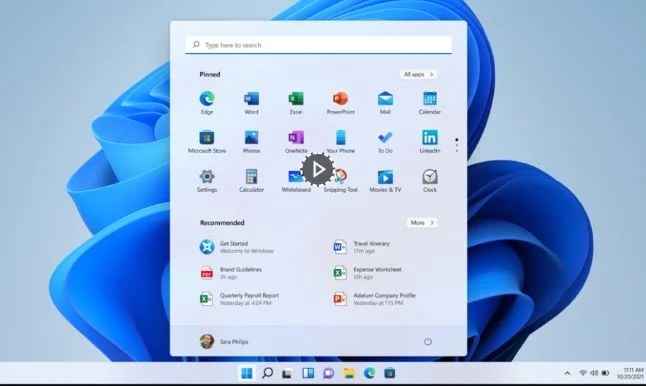Open the Clock app
This screenshot has width=646, height=386.
[x=430, y=181]
